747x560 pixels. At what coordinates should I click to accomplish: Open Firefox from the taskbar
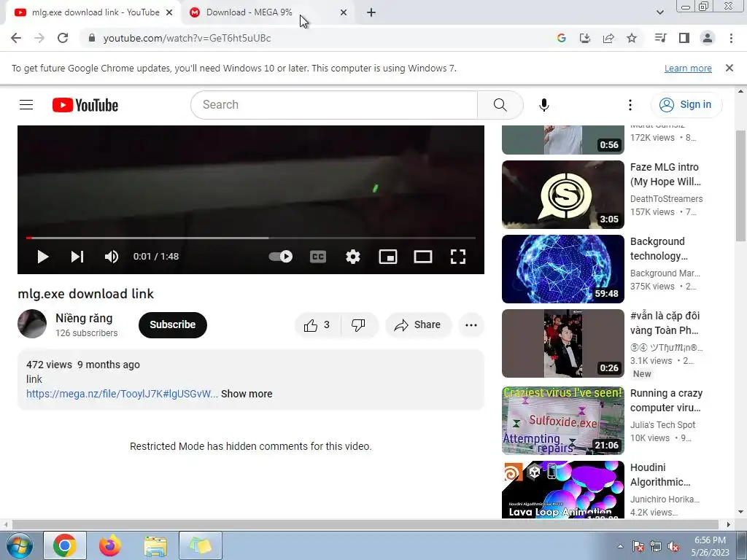(109, 545)
